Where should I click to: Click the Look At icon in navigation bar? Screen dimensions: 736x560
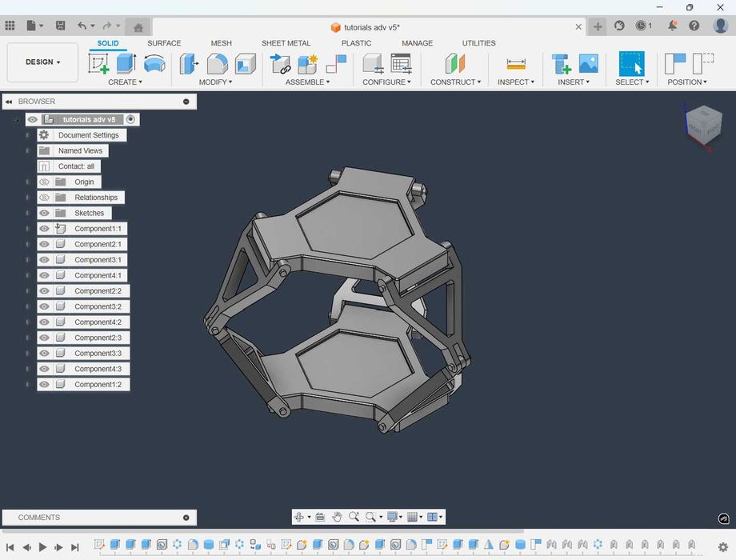pos(320,517)
